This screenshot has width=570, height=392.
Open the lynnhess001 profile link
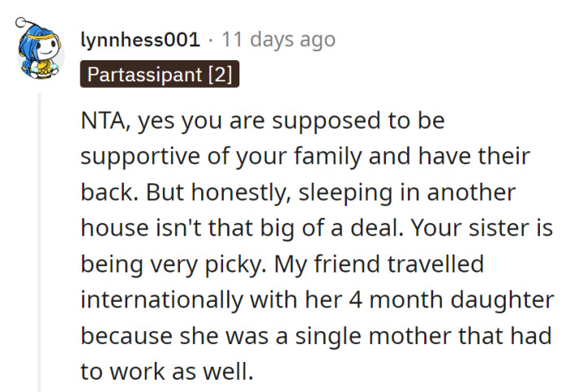[140, 39]
